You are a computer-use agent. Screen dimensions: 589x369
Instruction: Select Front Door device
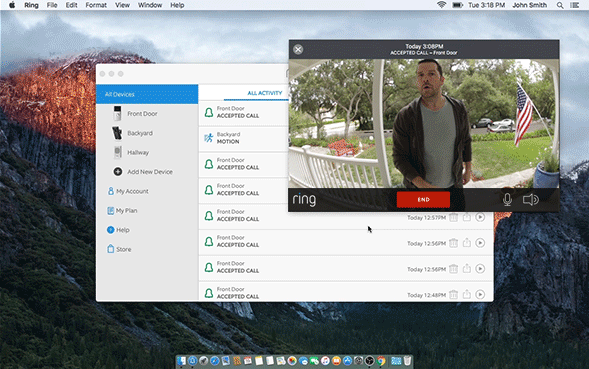click(x=142, y=113)
